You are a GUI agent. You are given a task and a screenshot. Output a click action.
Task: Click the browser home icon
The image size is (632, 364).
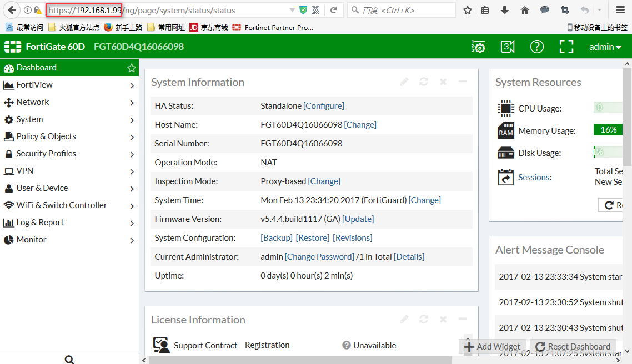point(524,10)
